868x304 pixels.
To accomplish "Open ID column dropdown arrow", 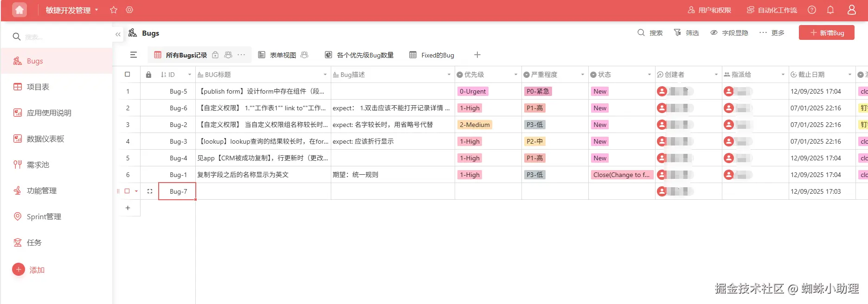I will tap(190, 75).
